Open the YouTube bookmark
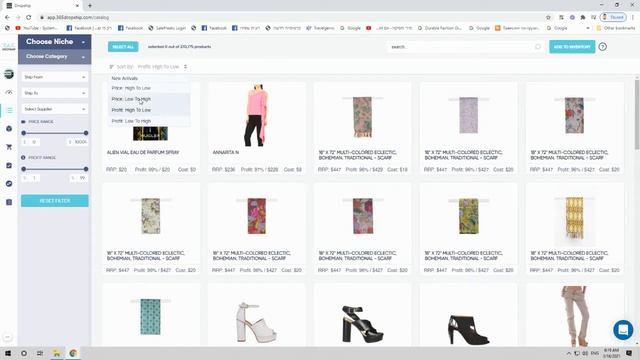This screenshot has height=360, width=640. [37, 28]
